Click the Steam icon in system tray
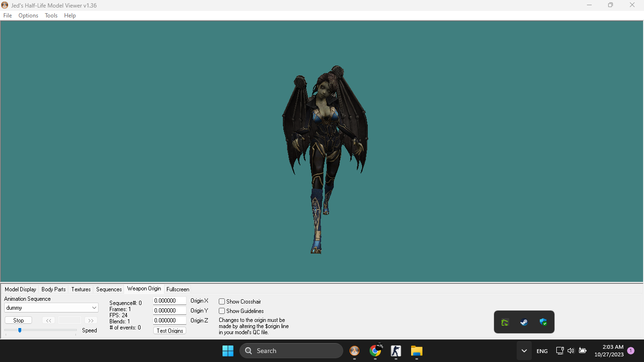The width and height of the screenshot is (644, 362). 524,322
